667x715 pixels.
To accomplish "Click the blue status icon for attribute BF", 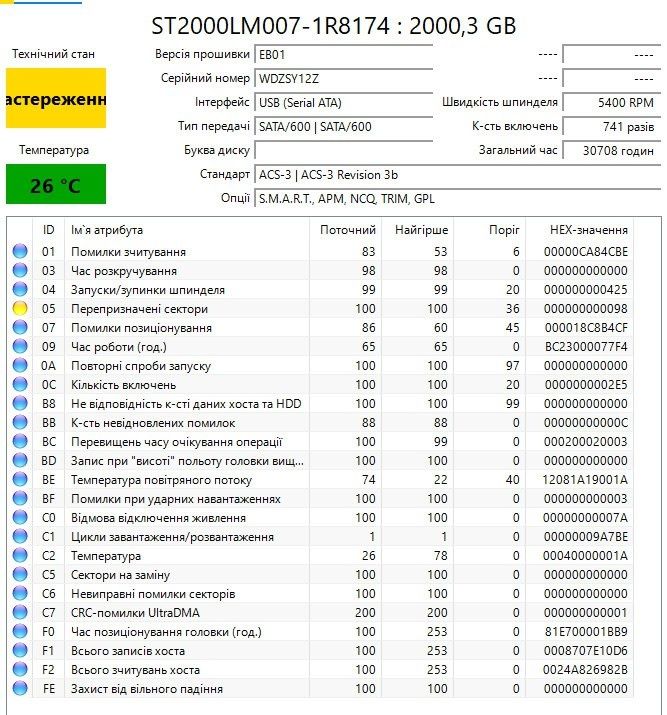I will [20, 498].
